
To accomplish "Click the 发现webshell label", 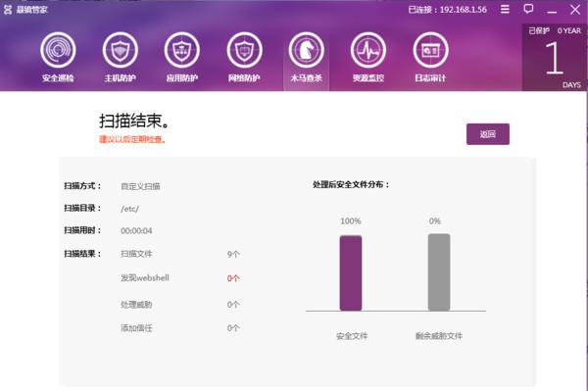I will point(145,277).
